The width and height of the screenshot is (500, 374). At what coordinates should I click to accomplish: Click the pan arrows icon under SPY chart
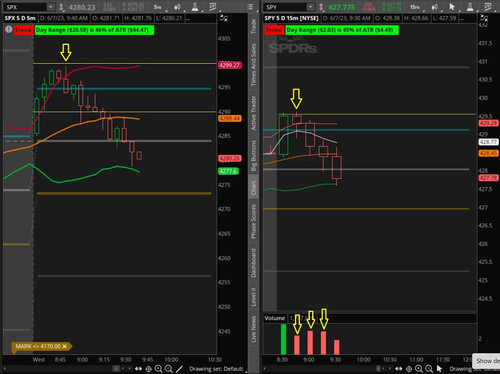click(x=399, y=369)
